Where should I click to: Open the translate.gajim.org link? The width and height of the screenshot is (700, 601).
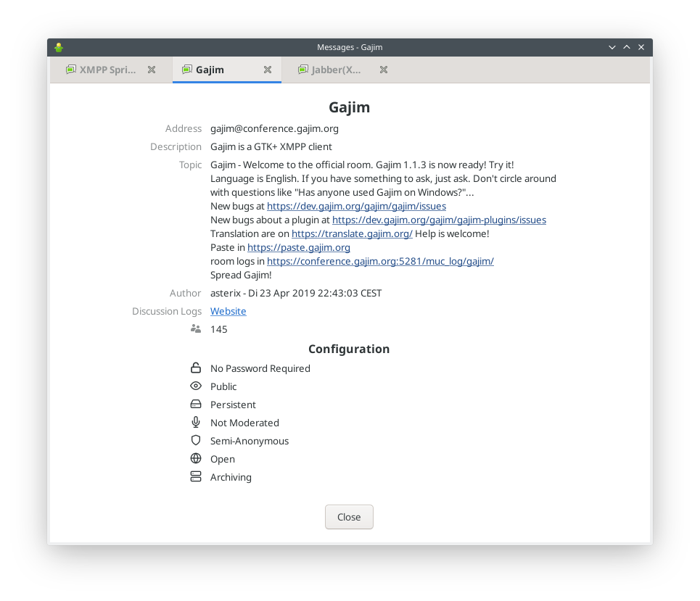point(352,233)
